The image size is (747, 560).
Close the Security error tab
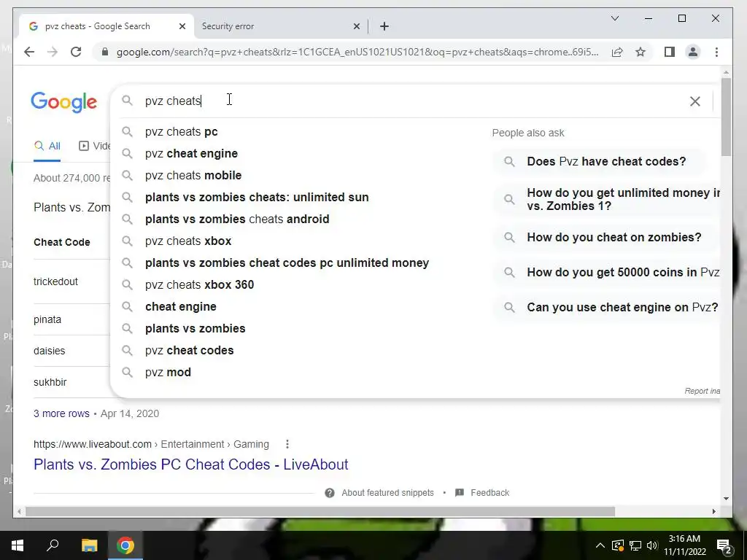(x=356, y=27)
